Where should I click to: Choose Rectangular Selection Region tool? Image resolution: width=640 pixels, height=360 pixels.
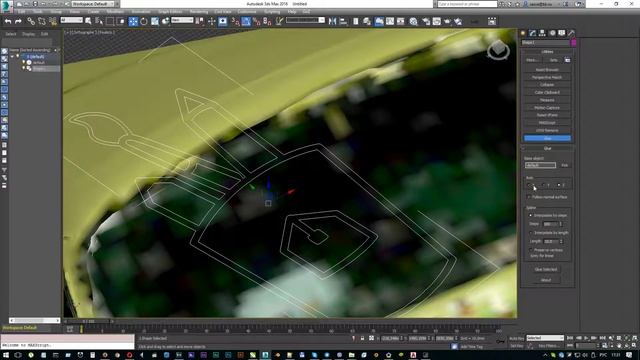110,21
